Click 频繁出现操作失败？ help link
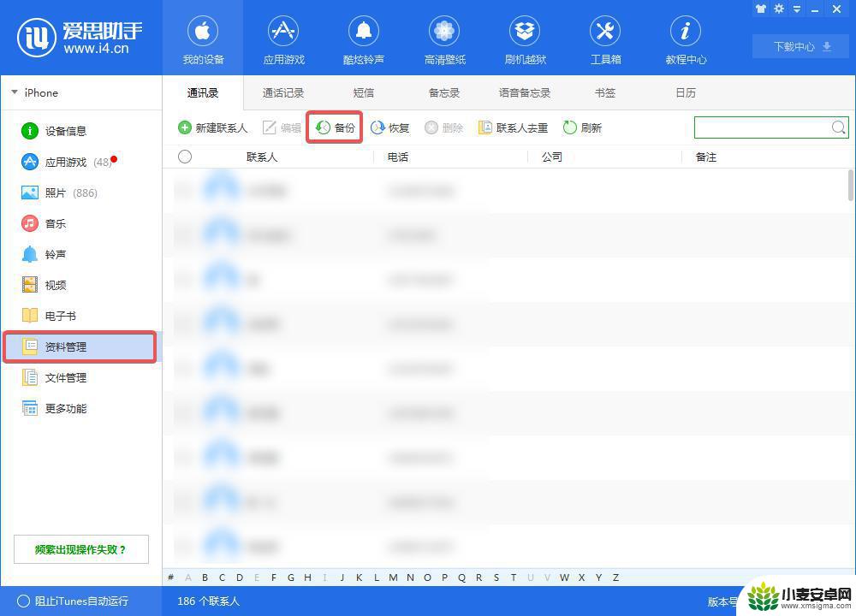 click(80, 549)
